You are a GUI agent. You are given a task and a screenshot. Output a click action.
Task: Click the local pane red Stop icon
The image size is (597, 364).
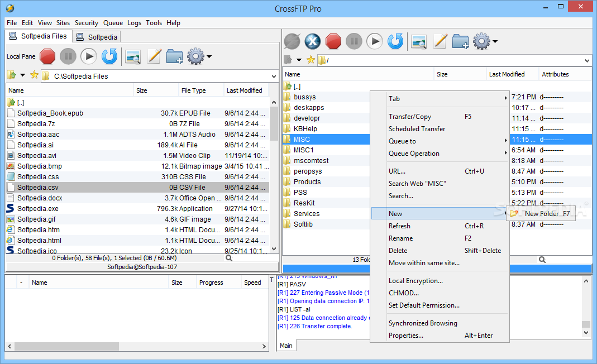[47, 57]
